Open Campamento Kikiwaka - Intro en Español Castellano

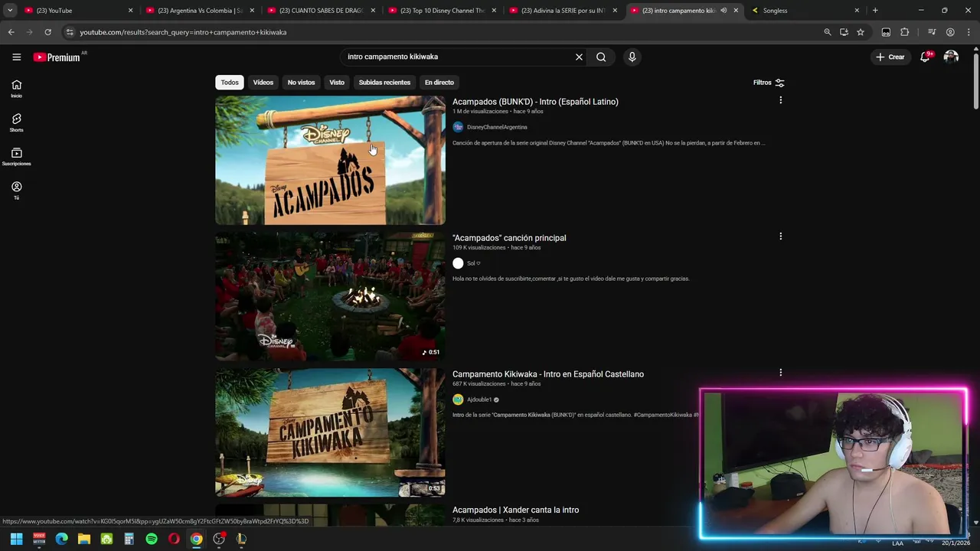tap(548, 374)
